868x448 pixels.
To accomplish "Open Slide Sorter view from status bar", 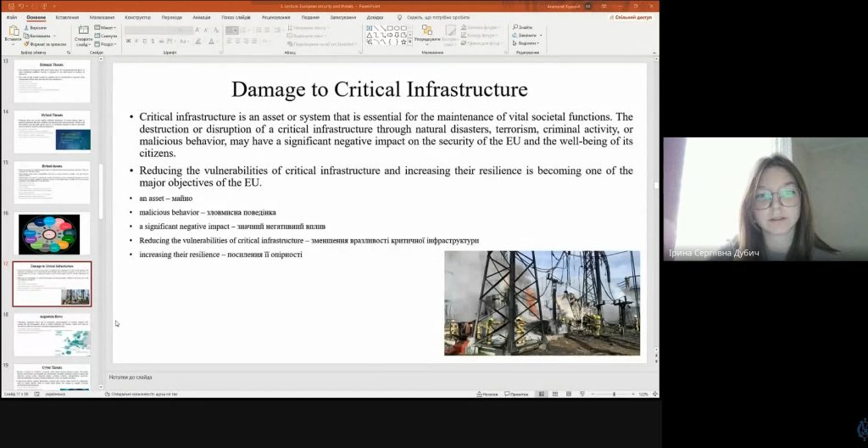I will click(556, 394).
